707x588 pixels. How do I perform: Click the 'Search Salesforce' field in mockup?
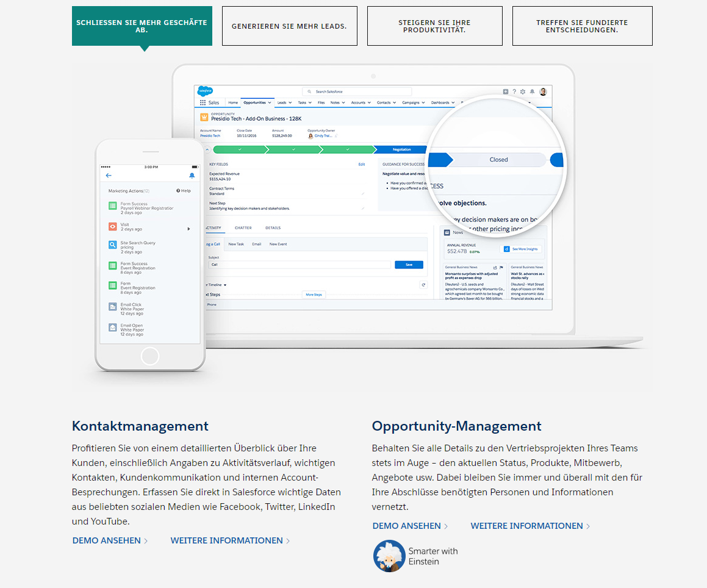(x=357, y=91)
